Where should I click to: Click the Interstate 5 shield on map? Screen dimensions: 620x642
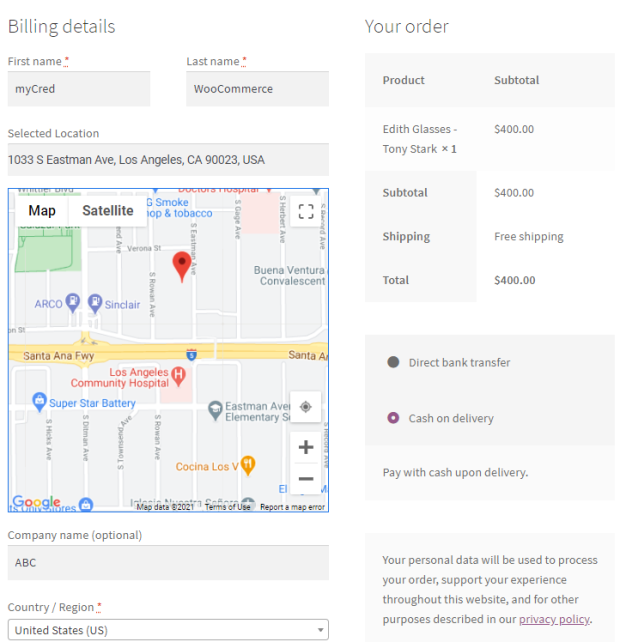pos(191,355)
